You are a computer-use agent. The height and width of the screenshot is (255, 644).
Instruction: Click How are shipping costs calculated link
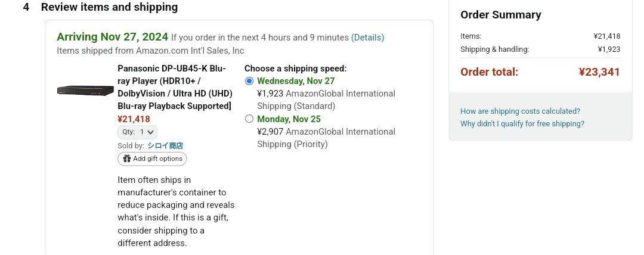coord(520,111)
